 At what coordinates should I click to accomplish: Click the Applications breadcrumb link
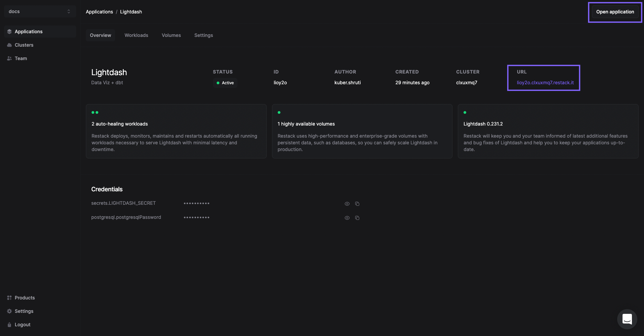point(99,12)
